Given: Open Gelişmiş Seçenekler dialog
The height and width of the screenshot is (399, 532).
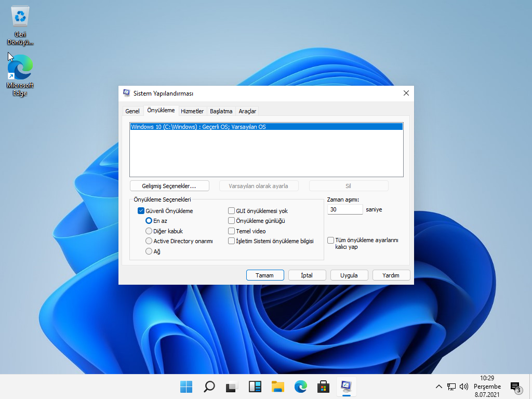Looking at the screenshot, I should (169, 185).
